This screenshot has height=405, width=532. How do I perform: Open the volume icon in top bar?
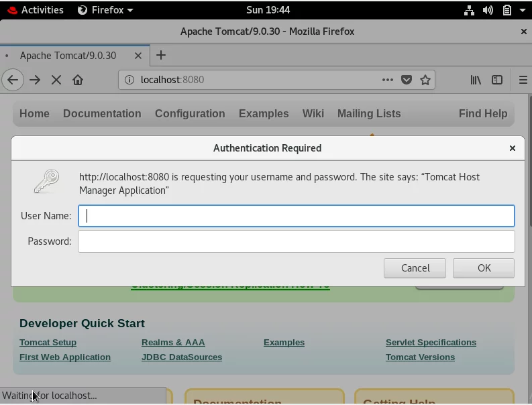488,10
